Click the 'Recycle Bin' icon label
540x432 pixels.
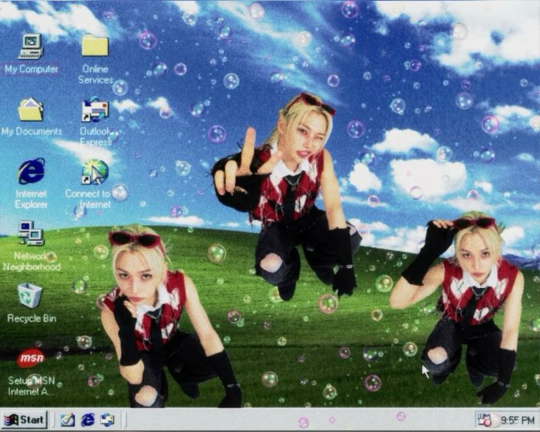(x=31, y=319)
